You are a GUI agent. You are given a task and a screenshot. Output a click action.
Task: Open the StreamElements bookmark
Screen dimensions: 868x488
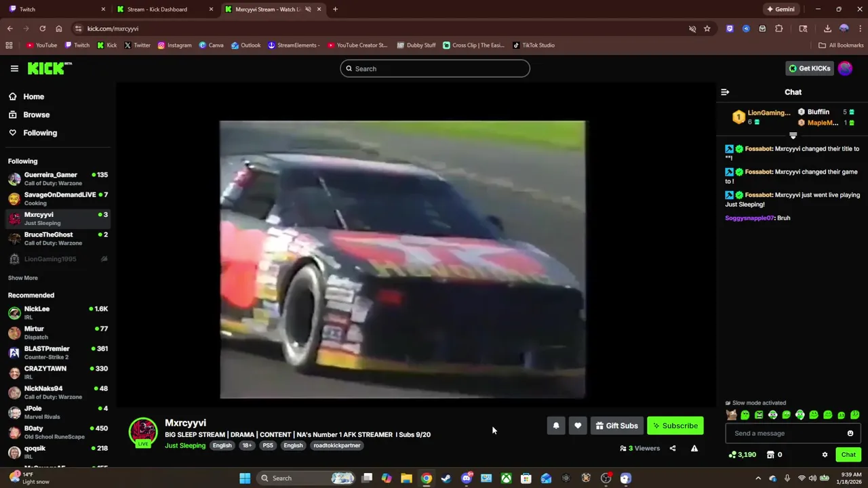tap(294, 45)
